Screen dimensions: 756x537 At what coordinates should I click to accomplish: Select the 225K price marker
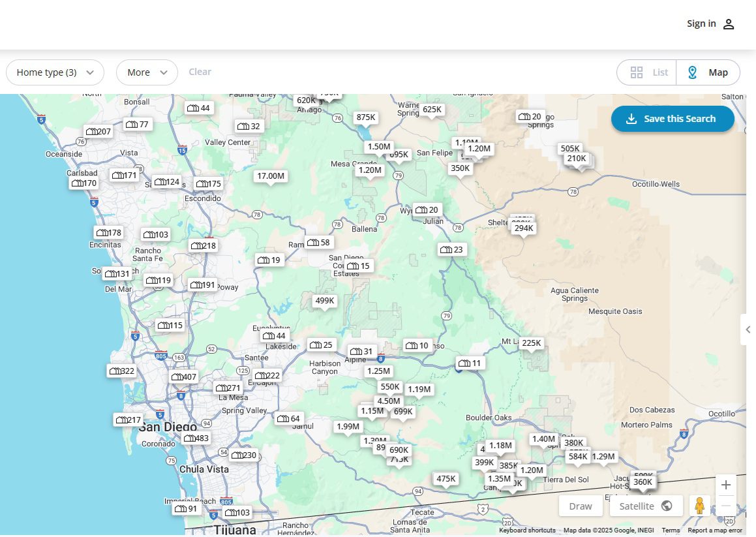click(532, 343)
